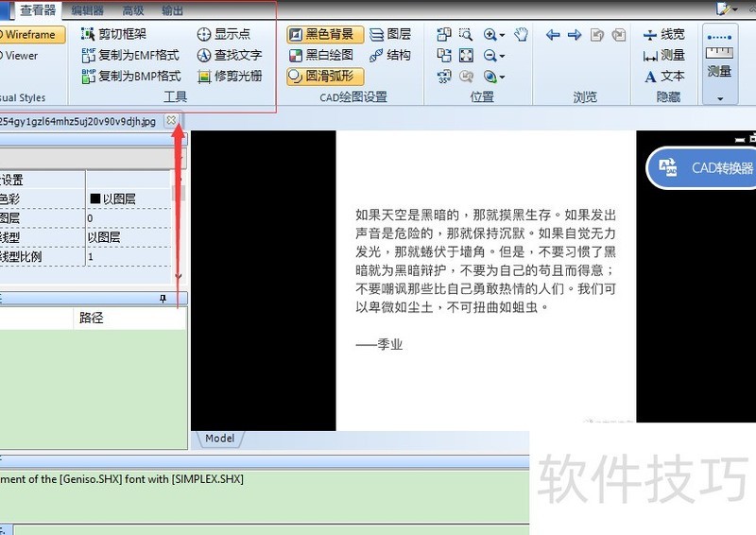Click 复制为BMP格式 copy tool

[131, 76]
